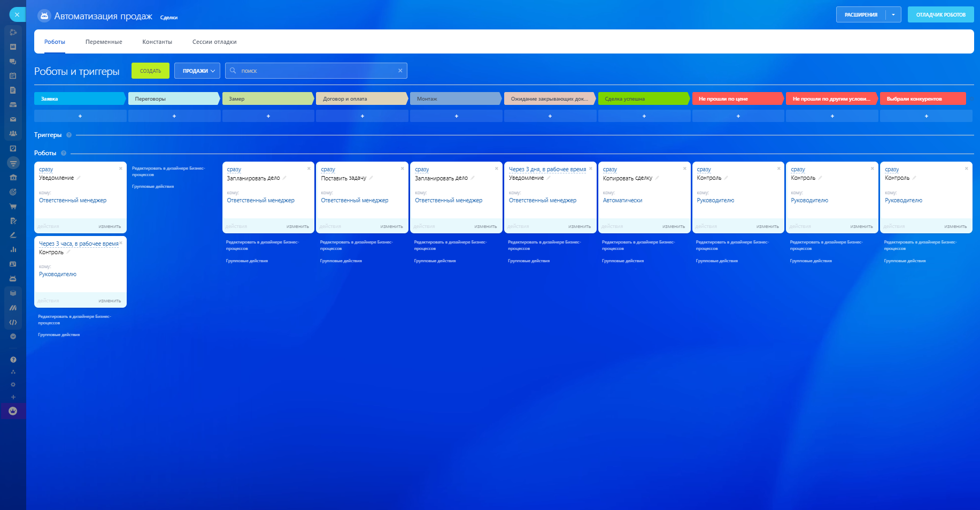Expand the sidebar menu with the chevron circle

click(x=13, y=337)
